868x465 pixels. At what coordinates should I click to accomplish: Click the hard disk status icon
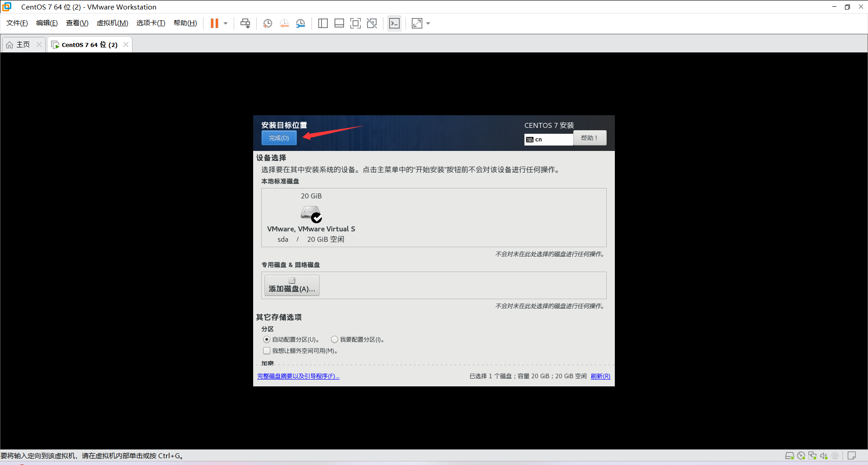tap(790, 456)
